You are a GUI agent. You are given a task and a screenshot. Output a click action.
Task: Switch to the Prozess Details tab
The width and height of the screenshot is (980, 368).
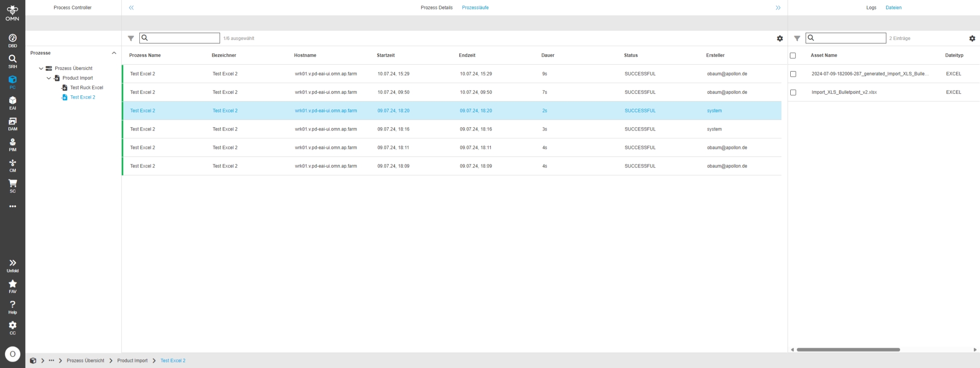click(x=436, y=8)
